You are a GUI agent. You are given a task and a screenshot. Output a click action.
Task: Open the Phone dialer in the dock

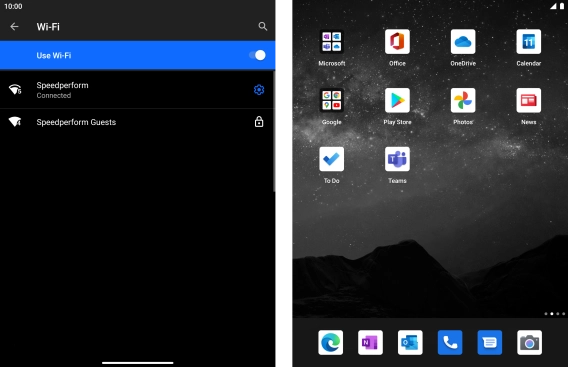[x=450, y=342]
